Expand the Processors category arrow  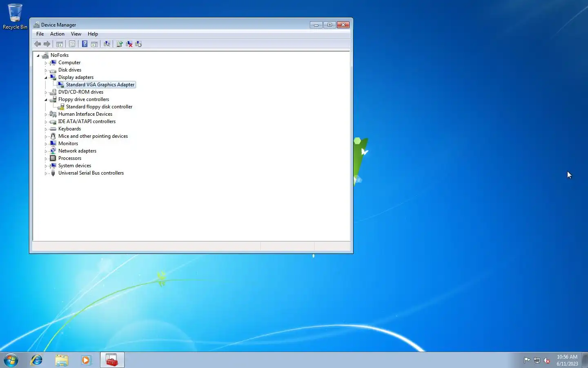46,159
